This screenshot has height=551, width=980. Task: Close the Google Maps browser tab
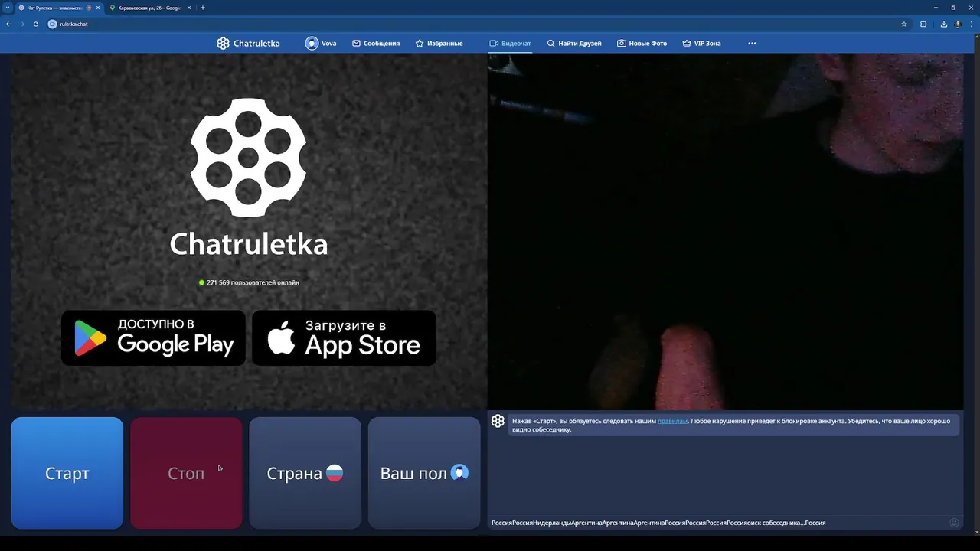189,8
